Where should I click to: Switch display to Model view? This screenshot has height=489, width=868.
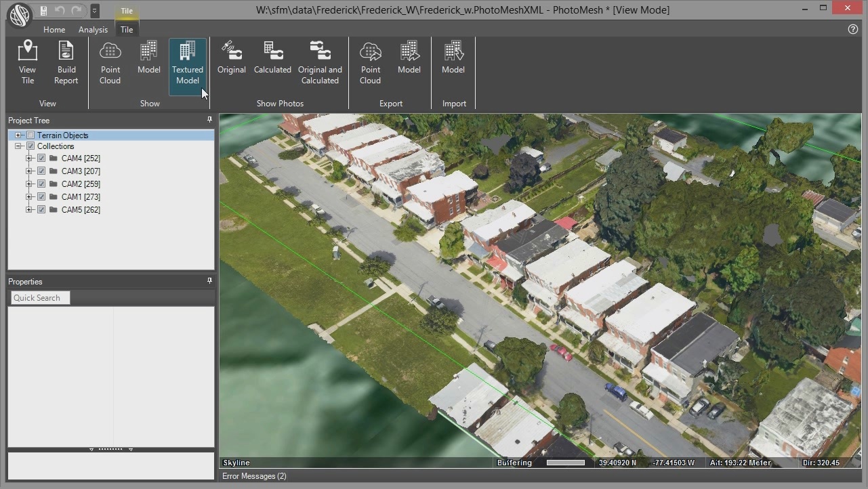(x=148, y=61)
